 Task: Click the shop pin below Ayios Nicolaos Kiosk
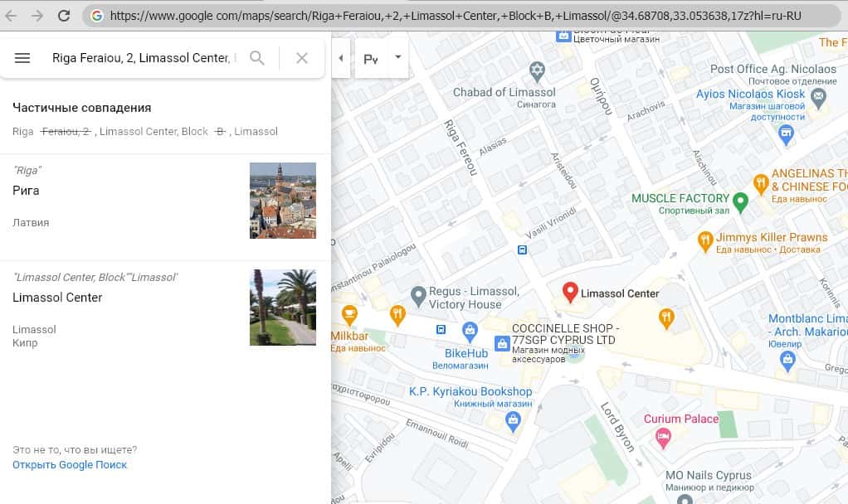pyautogui.click(x=787, y=135)
